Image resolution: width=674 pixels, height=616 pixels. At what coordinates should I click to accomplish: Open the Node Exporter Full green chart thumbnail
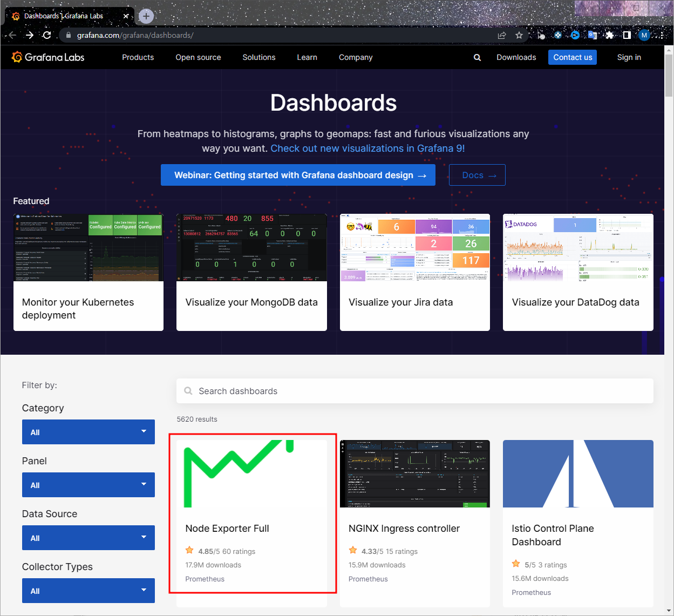tap(251, 473)
